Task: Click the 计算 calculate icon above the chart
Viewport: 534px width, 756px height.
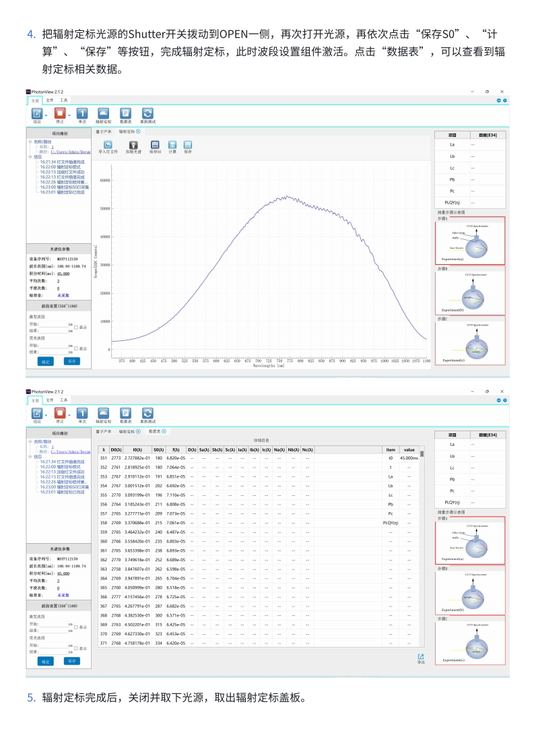Action: 172,145
